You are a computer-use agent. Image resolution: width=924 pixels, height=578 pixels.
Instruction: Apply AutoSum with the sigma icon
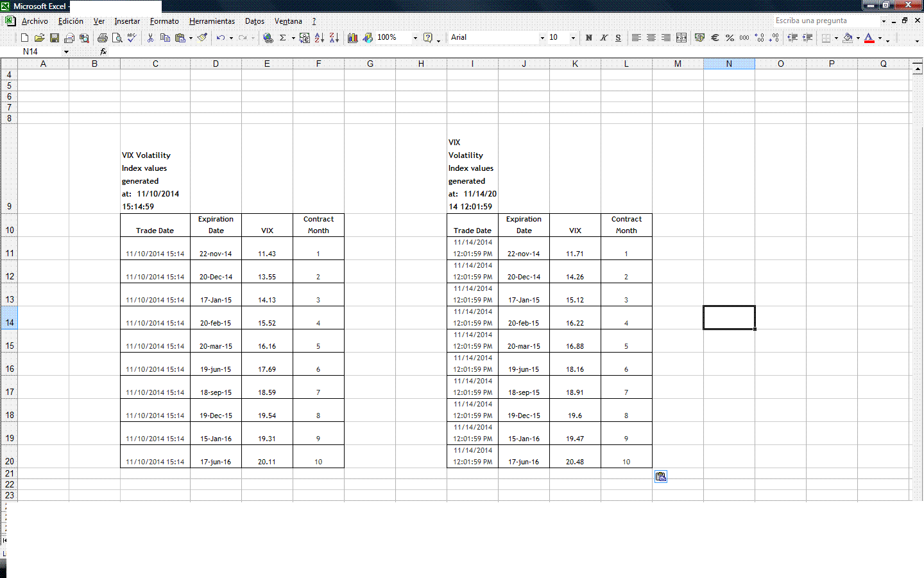coord(282,38)
